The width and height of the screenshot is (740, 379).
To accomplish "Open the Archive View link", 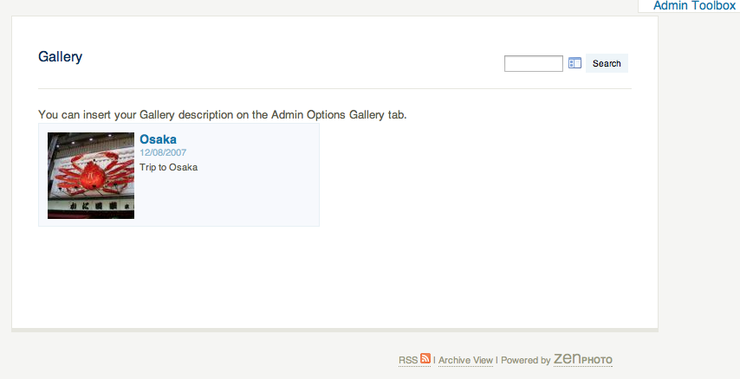I will pos(465,360).
